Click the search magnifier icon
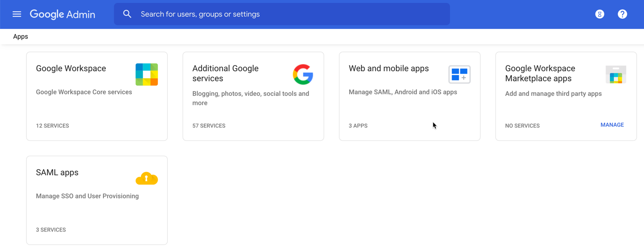This screenshot has width=644, height=252. (127, 14)
